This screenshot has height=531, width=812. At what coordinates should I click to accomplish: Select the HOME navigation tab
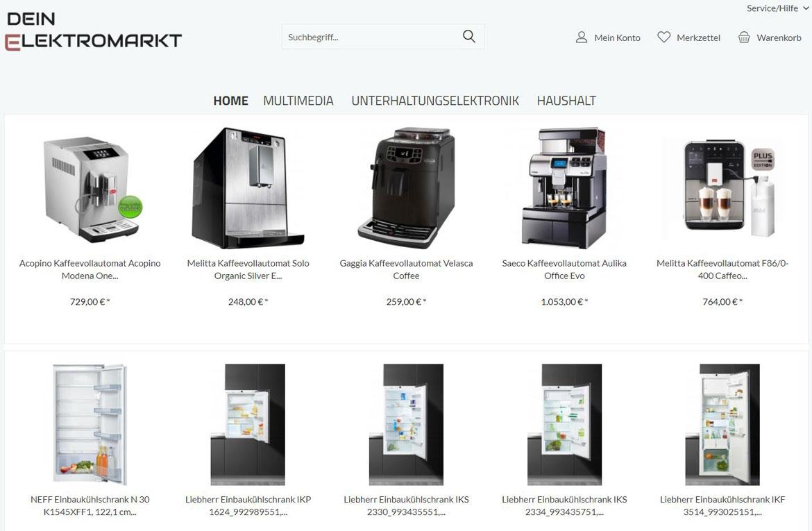tap(230, 101)
